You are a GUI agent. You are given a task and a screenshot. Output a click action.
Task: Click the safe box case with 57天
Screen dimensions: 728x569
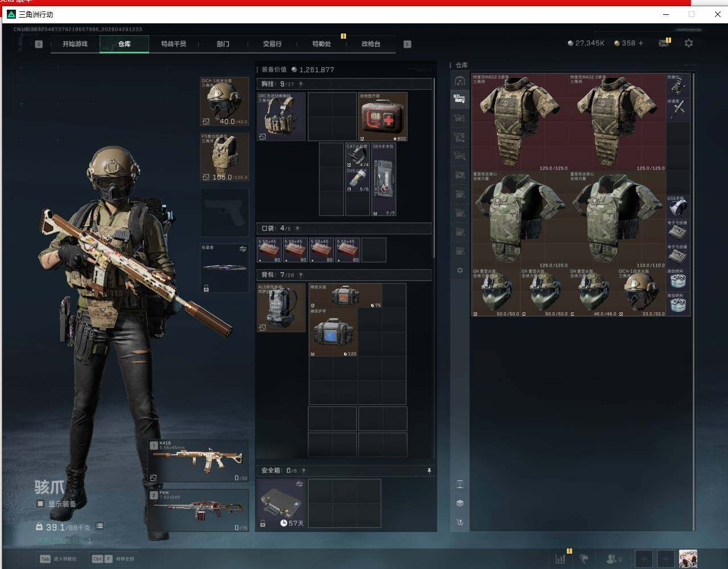(x=281, y=504)
